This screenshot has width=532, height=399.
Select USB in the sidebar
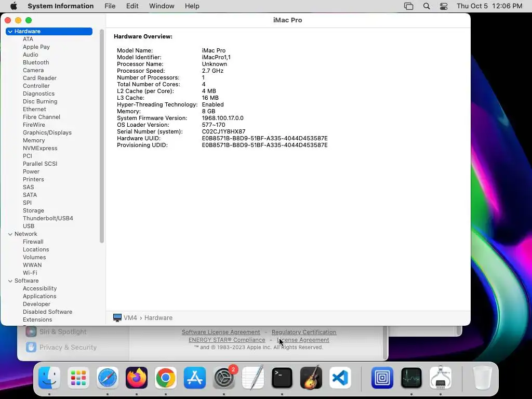(29, 227)
